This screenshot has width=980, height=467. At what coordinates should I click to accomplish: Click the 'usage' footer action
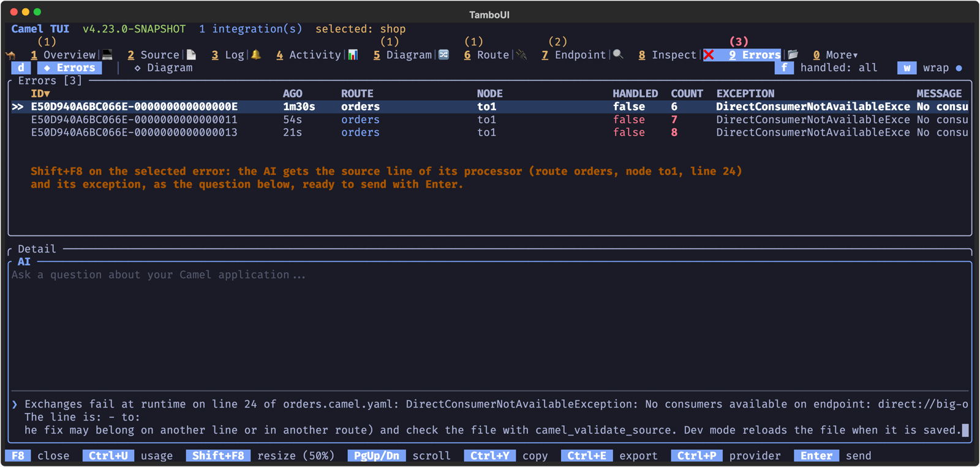tap(157, 456)
